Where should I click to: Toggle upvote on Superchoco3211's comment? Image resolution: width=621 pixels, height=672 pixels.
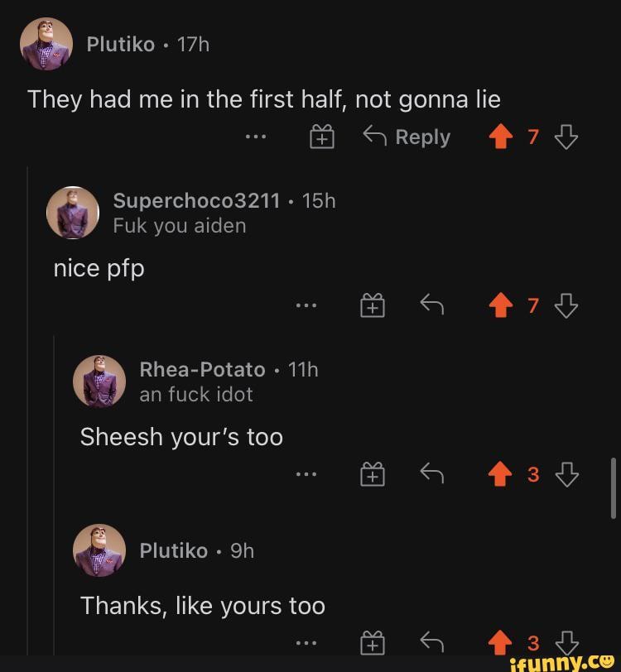(500, 305)
